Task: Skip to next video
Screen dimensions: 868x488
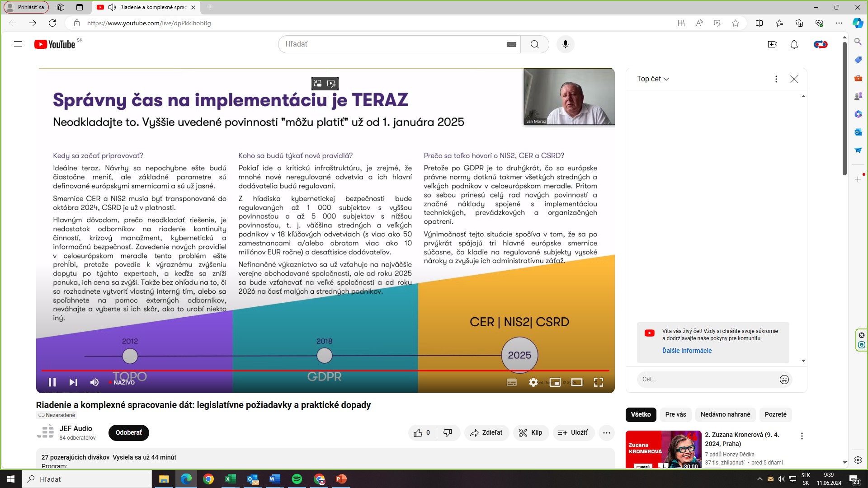Action: pos(73,382)
